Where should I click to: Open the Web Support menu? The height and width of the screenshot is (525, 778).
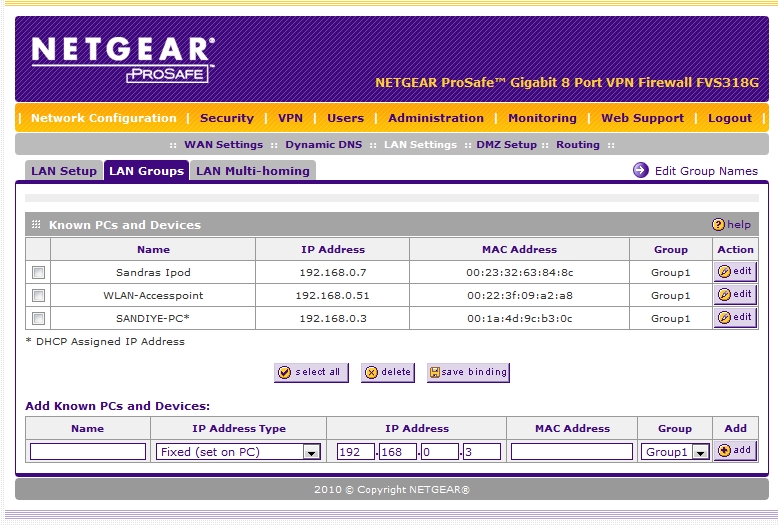pos(643,118)
